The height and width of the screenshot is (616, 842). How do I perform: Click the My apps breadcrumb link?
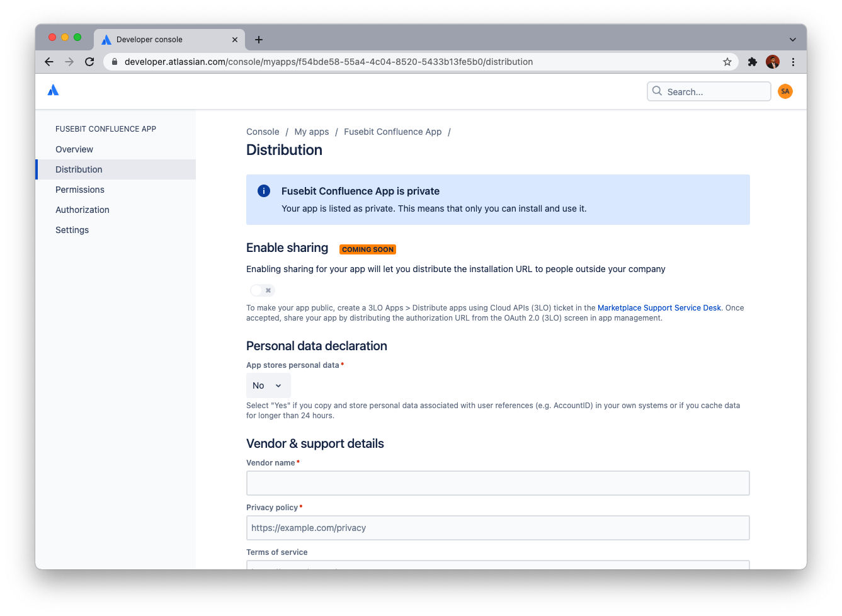(x=312, y=132)
